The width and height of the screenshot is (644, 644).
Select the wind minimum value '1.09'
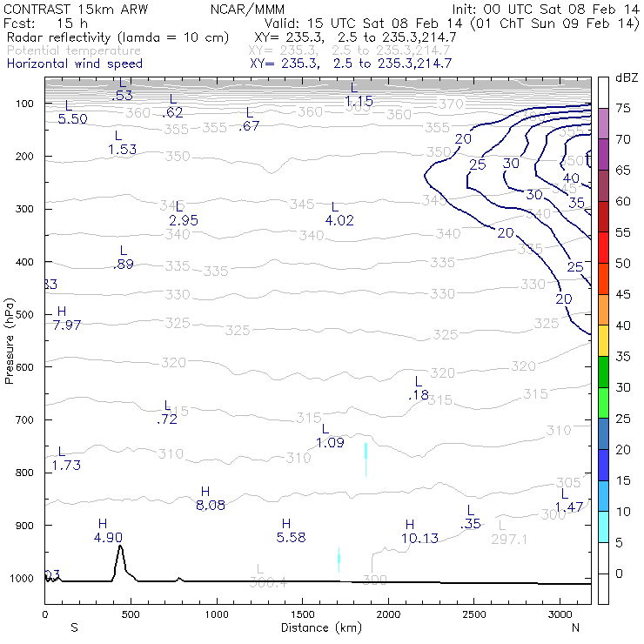click(x=330, y=443)
